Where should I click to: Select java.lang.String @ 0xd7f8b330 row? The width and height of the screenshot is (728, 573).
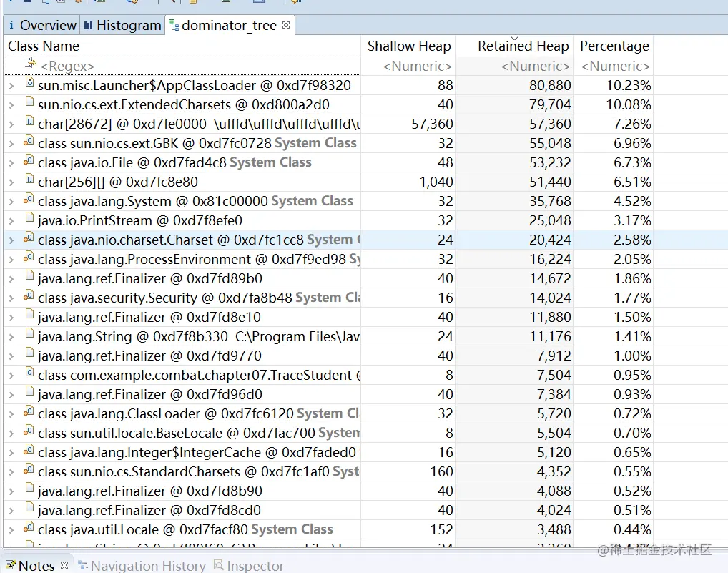(328, 337)
